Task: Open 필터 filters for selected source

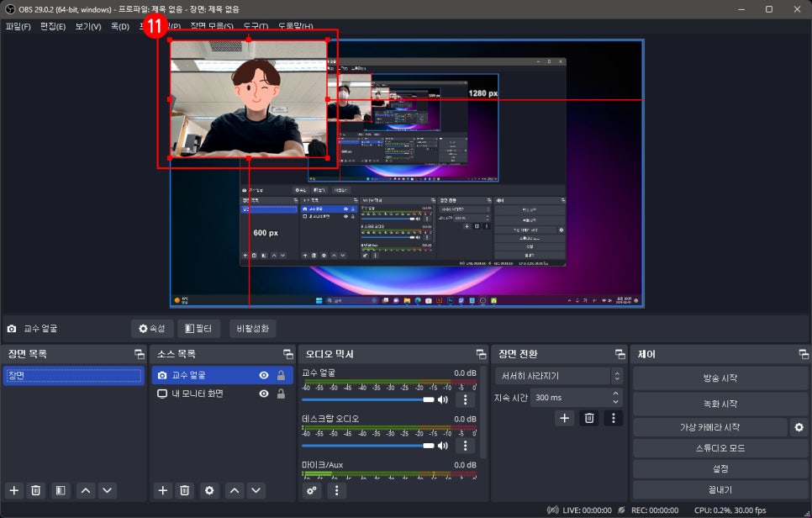Action: (x=199, y=329)
